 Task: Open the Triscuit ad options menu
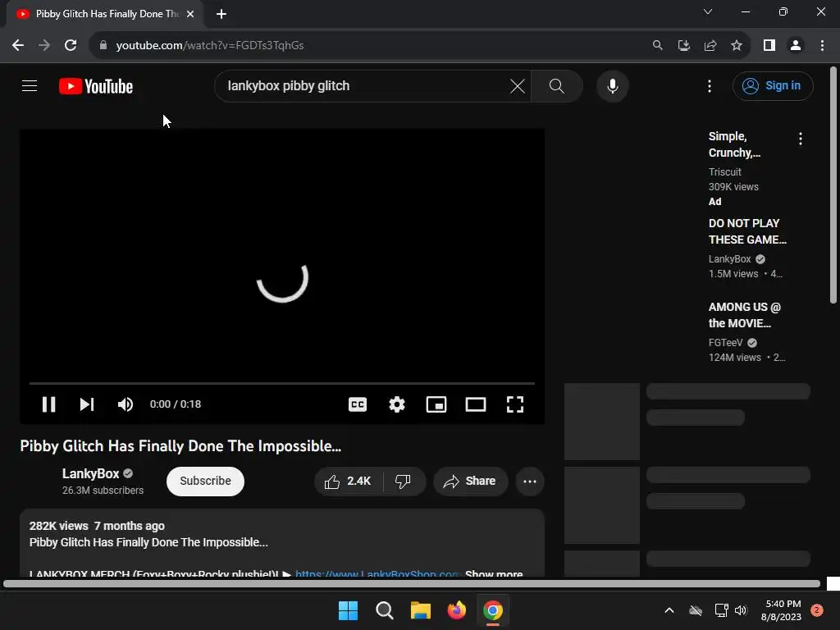[801, 139]
